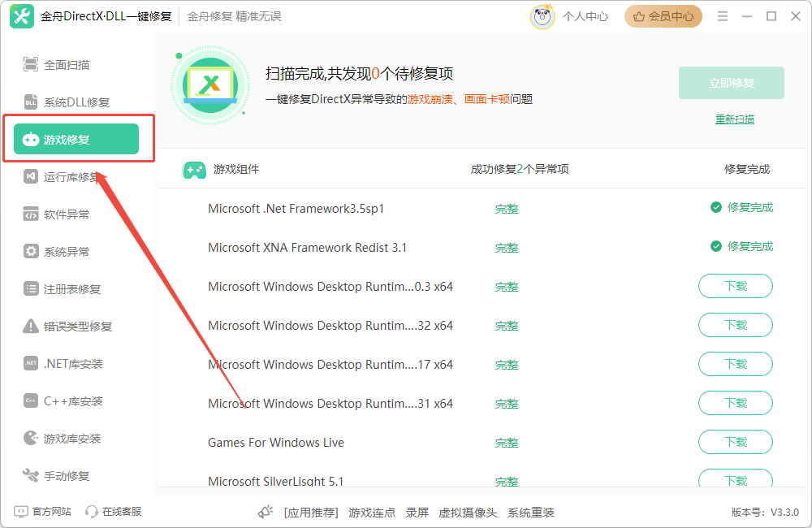Click Microsoft XNA Framework Redist 3.1 name
The width and height of the screenshot is (812, 528).
[307, 248]
